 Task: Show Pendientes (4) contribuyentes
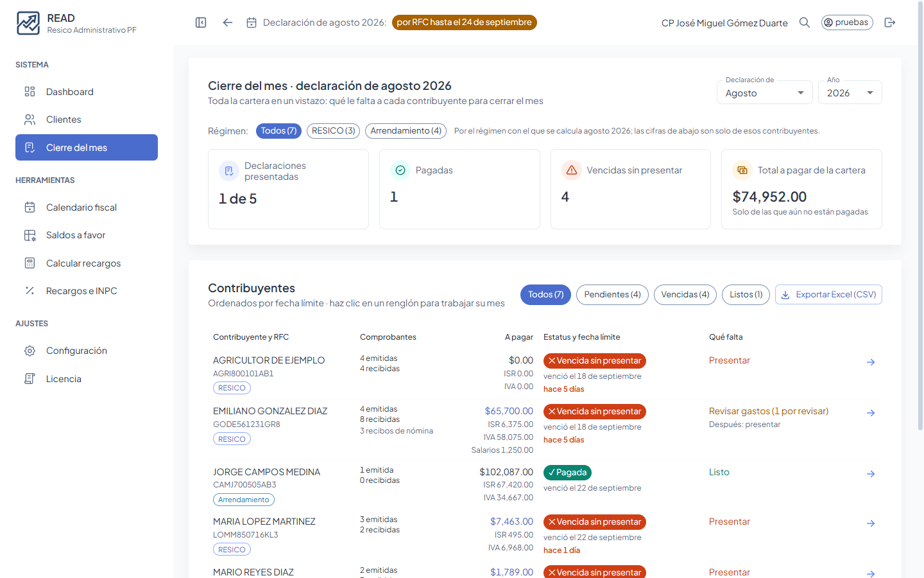(x=612, y=295)
